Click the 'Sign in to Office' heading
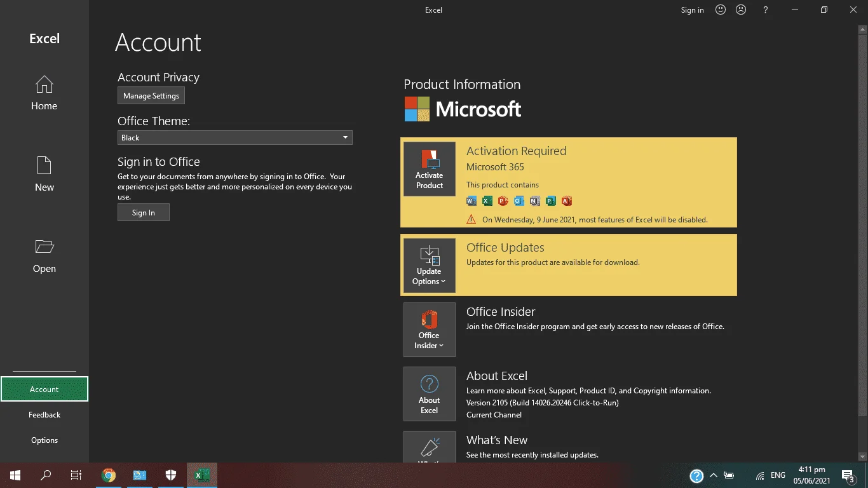 (x=159, y=162)
